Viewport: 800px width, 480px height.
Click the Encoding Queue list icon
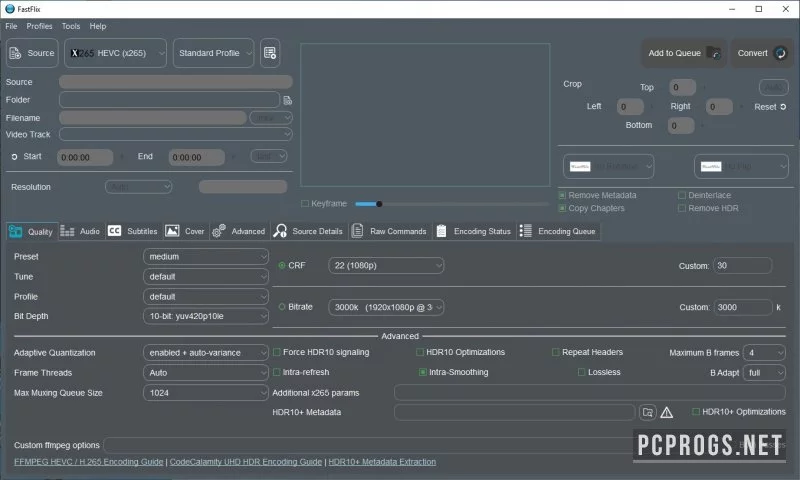click(x=526, y=231)
